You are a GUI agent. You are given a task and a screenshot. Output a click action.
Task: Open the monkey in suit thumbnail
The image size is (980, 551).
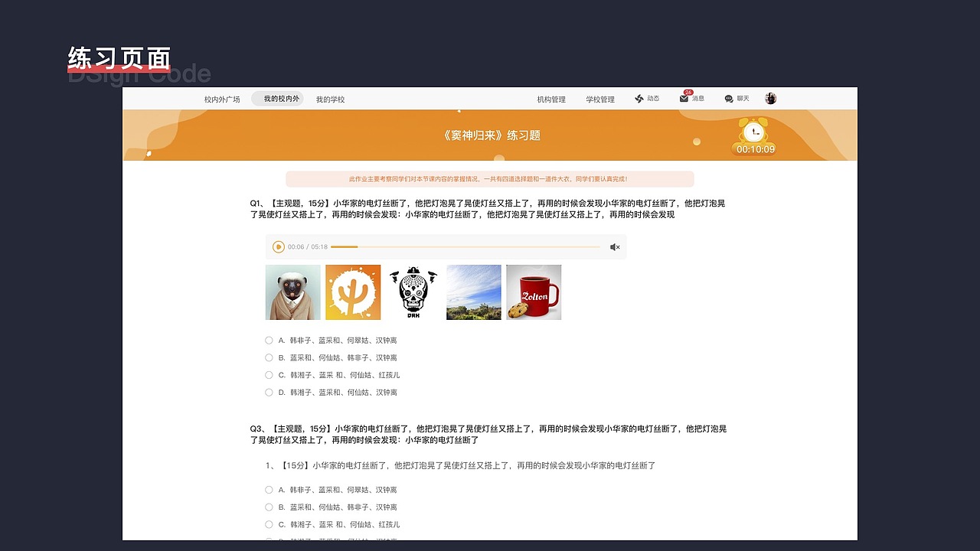coord(293,292)
